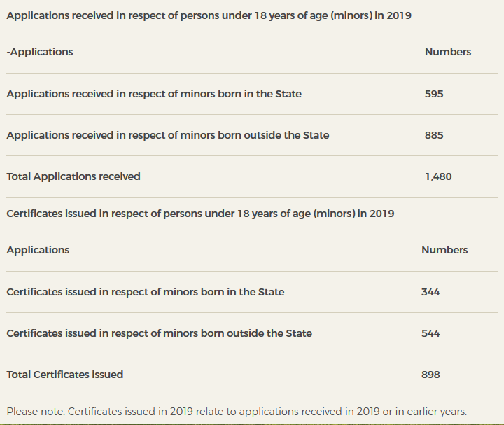The width and height of the screenshot is (504, 425).
Task: Click the value 885
Action: click(x=434, y=135)
